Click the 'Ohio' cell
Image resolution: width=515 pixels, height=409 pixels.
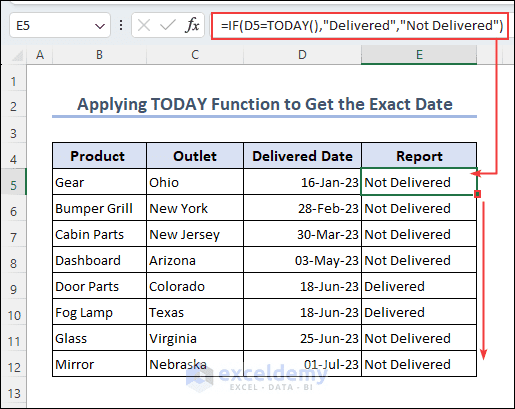pyautogui.click(x=195, y=182)
